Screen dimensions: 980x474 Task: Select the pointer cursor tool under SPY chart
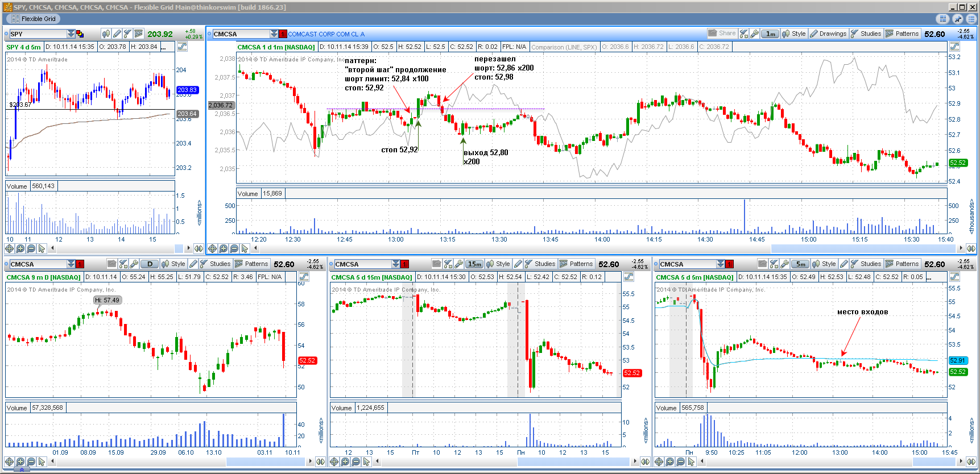coord(42,248)
